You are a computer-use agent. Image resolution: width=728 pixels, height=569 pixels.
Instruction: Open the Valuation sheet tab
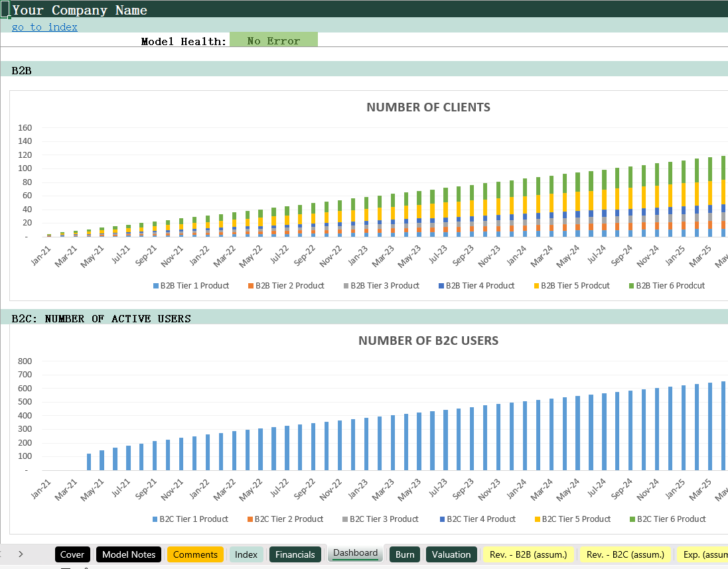tap(451, 554)
